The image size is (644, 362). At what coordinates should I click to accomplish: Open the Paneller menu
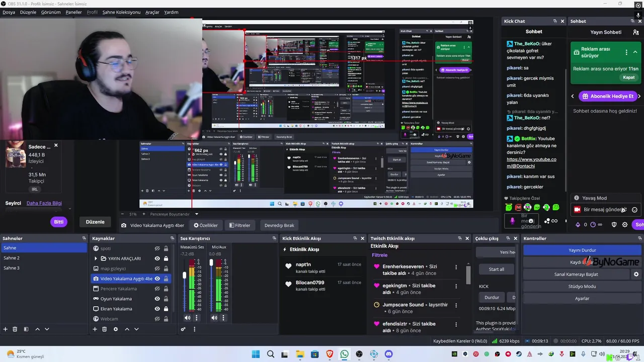(73, 12)
